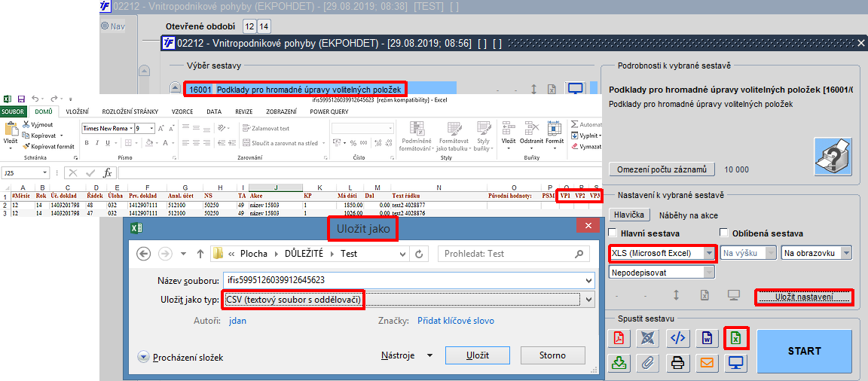Toggle italic in Excel Písmo group
The width and height of the screenshot is (868, 381).
pyautogui.click(x=97, y=142)
